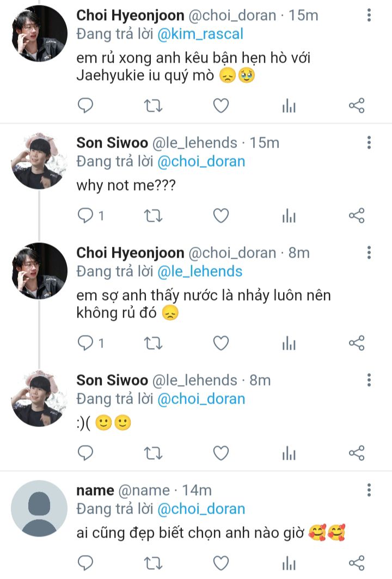Open Son Siwoo's profile picture in 15m tweet
The width and height of the screenshot is (392, 579).
[39, 162]
